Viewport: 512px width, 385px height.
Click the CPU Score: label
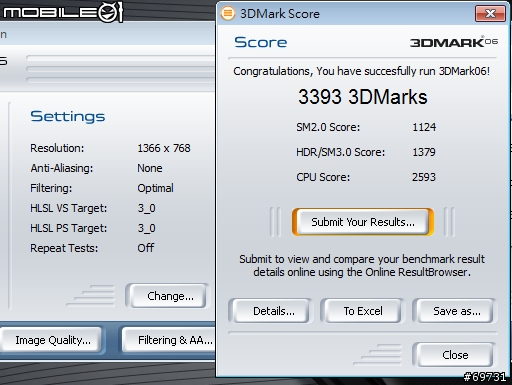[x=323, y=177]
